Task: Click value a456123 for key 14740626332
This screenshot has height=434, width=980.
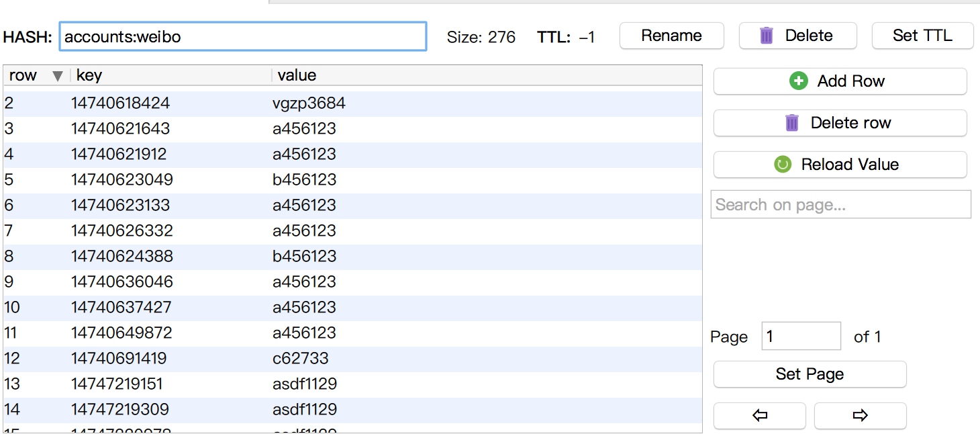Action: click(x=304, y=231)
